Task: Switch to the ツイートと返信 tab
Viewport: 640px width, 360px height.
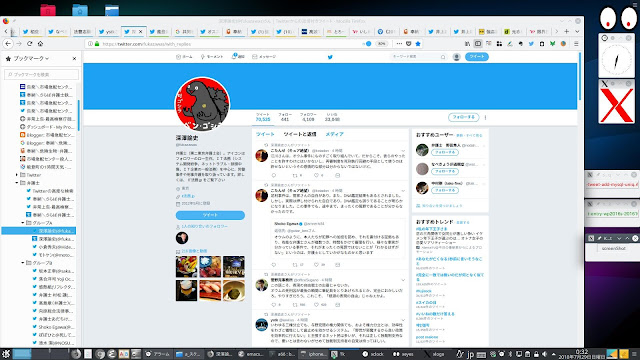Action: pos(300,134)
